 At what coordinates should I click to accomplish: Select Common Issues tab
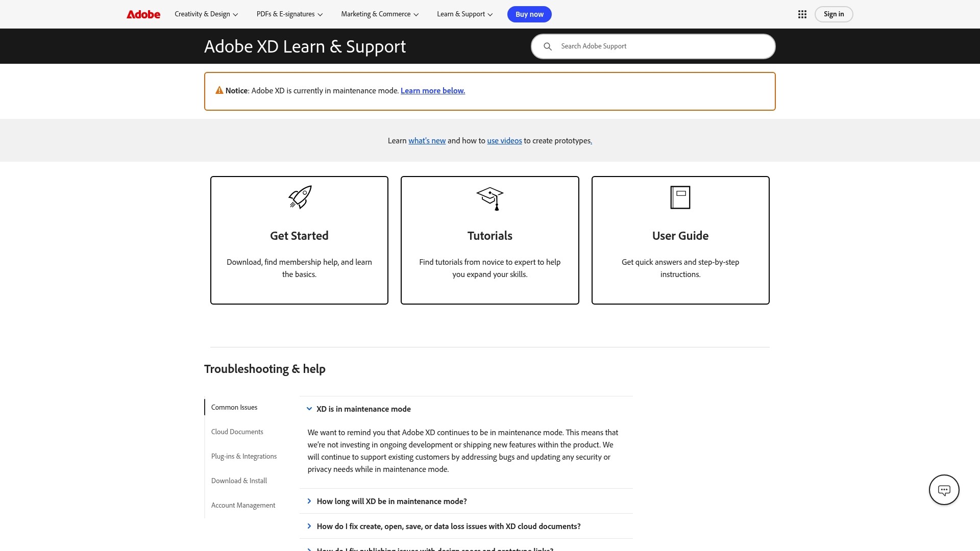[x=234, y=407]
